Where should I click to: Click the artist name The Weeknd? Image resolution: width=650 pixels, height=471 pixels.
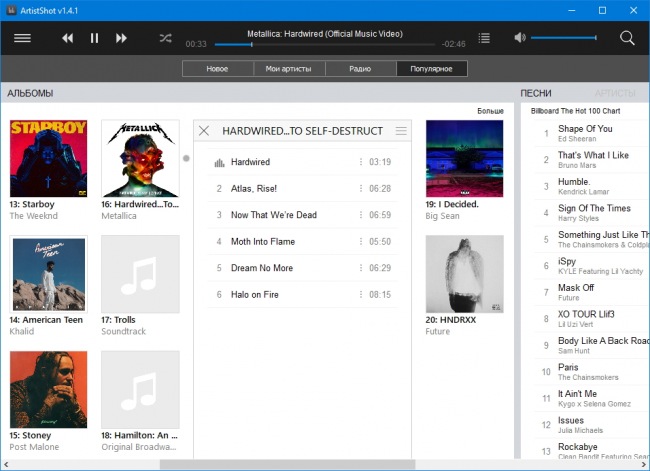(34, 216)
